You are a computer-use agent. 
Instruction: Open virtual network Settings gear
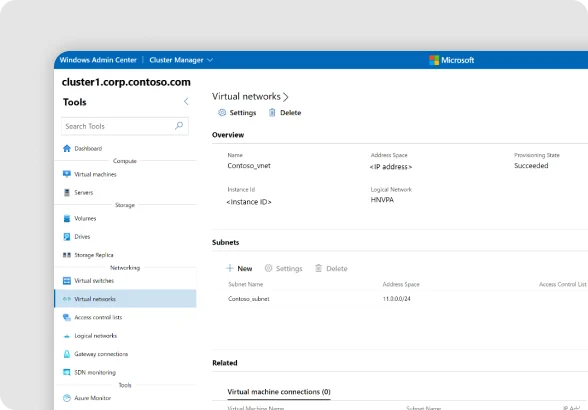(x=237, y=113)
